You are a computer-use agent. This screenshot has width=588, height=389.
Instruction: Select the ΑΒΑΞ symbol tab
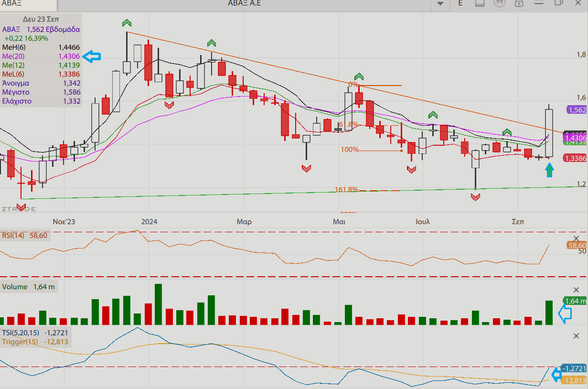tap(28, 5)
